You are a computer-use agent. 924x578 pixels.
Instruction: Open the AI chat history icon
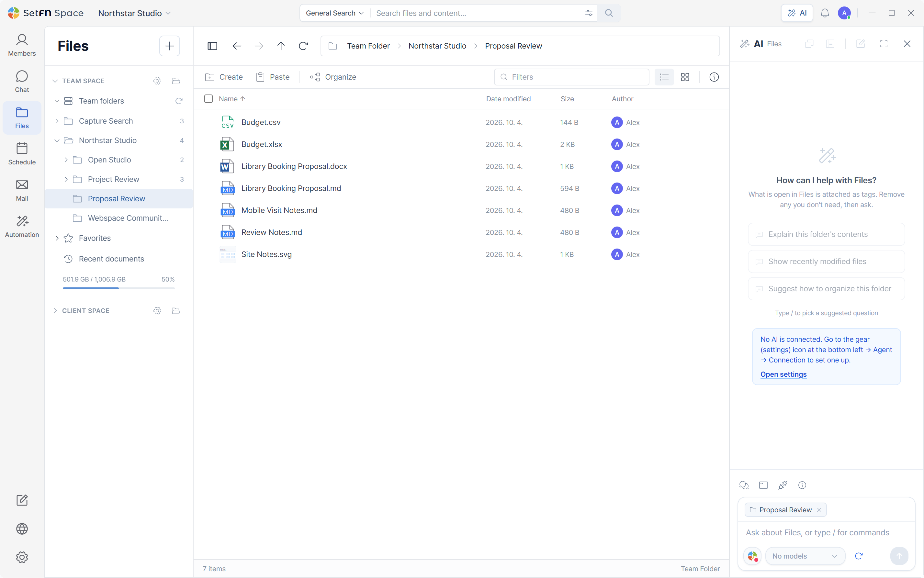[x=744, y=485]
